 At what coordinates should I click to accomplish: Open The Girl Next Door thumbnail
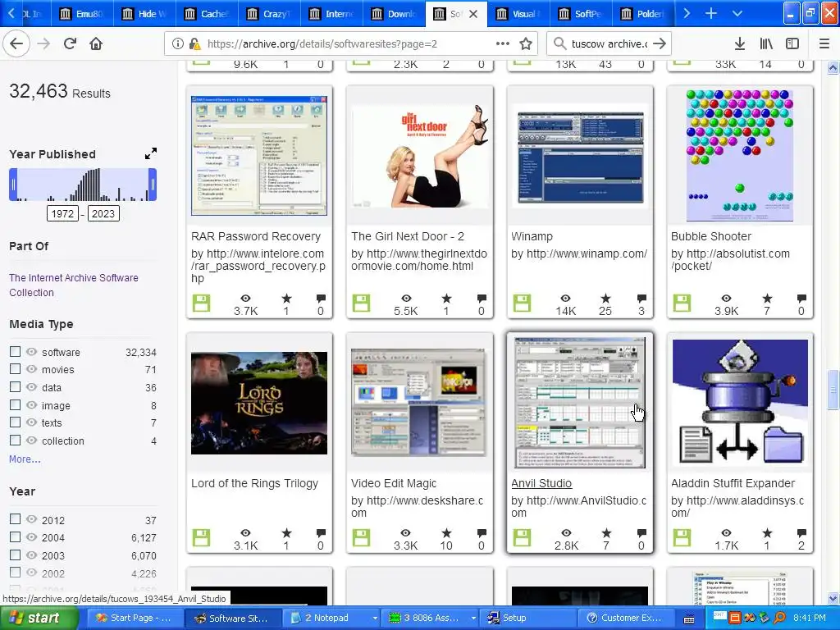click(x=419, y=156)
